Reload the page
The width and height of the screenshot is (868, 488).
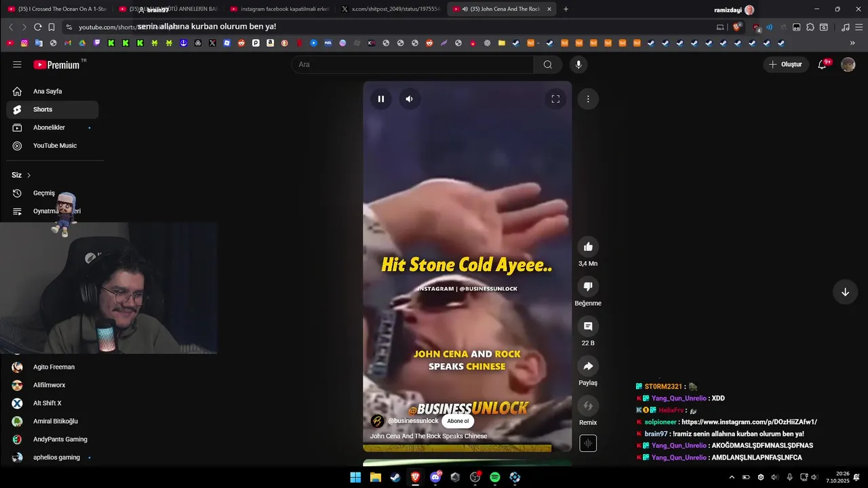coord(37,27)
